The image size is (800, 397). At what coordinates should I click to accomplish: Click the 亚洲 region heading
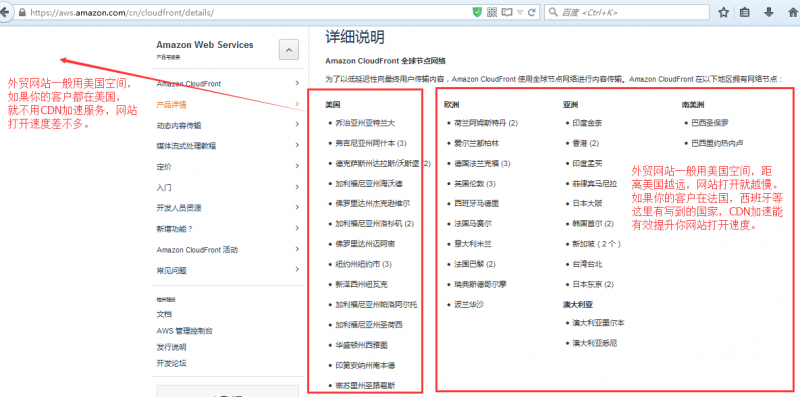(x=570, y=104)
